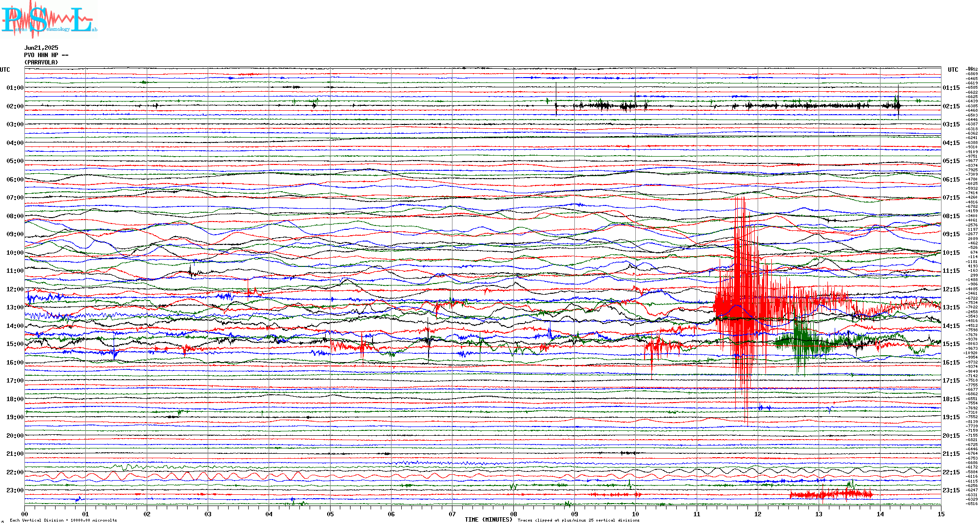Viewport: 980px width, 527px height.
Task: Click the Traces clipped footer note
Action: [578, 520]
